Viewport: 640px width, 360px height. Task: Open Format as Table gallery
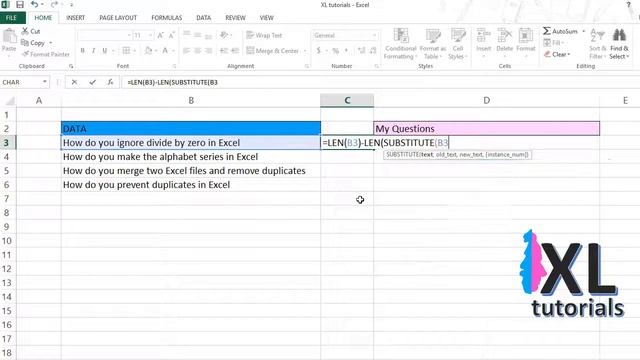click(x=433, y=44)
